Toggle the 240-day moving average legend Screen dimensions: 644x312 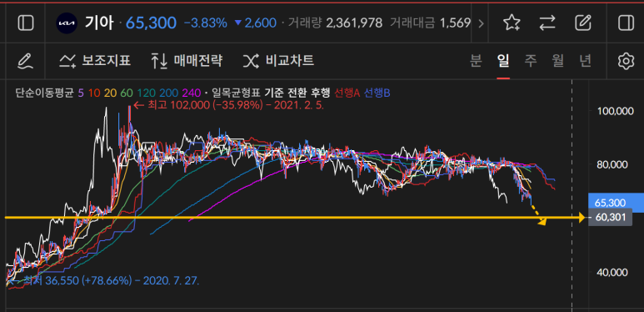192,93
